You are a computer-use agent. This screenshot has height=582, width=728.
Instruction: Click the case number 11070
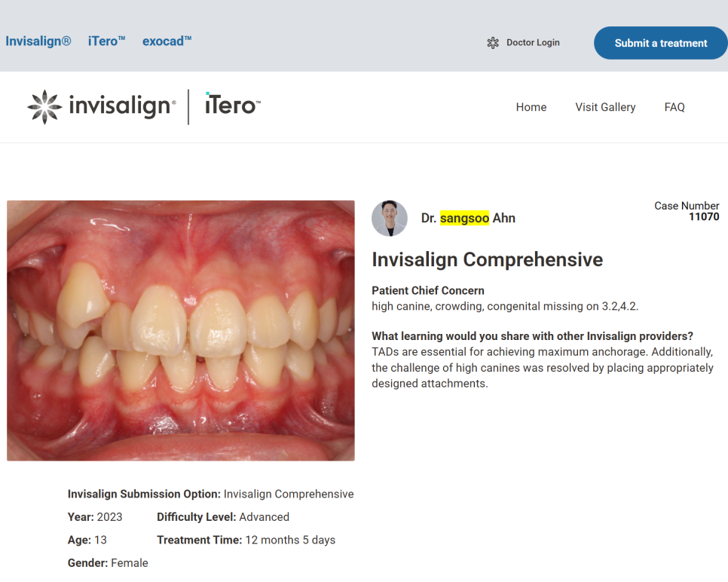[704, 217]
